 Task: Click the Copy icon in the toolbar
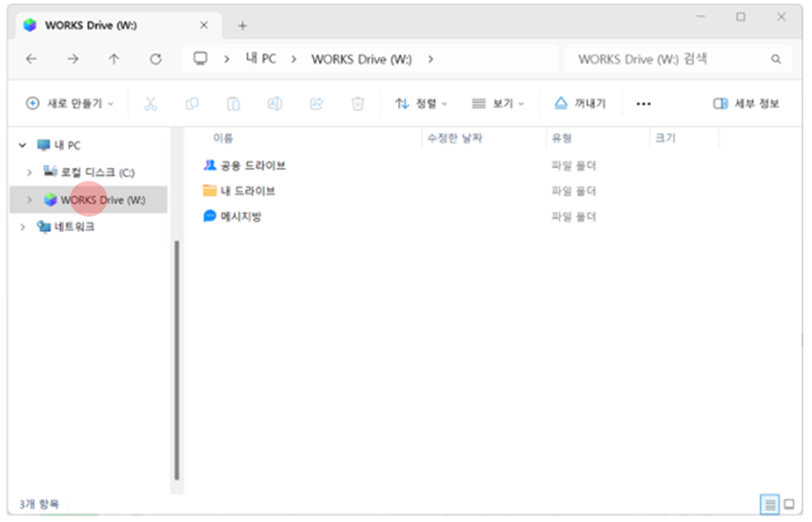click(192, 103)
